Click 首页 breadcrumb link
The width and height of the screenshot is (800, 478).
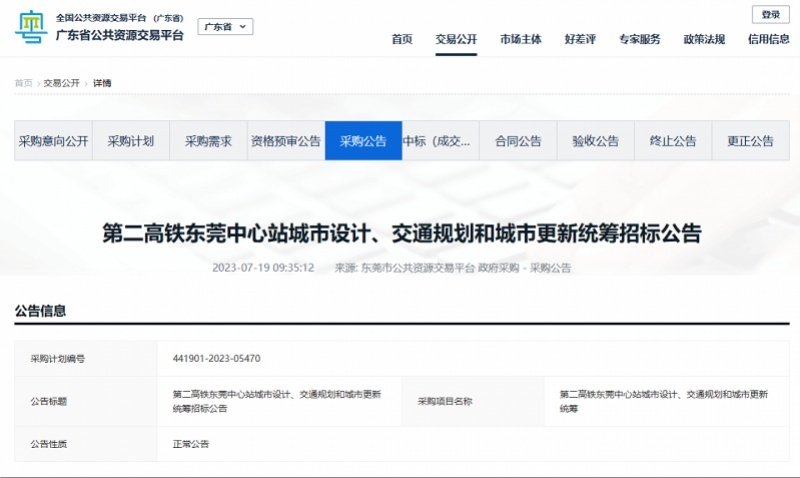[23, 83]
